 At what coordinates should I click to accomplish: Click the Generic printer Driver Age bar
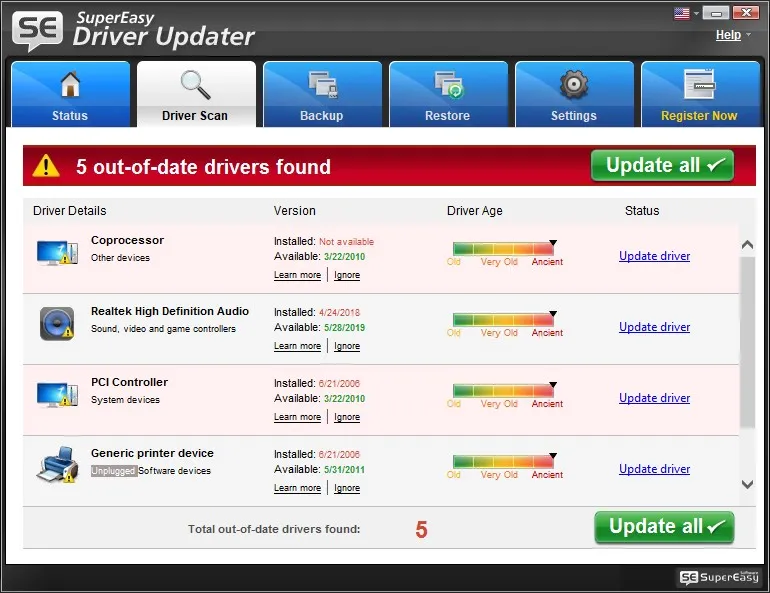tap(503, 461)
